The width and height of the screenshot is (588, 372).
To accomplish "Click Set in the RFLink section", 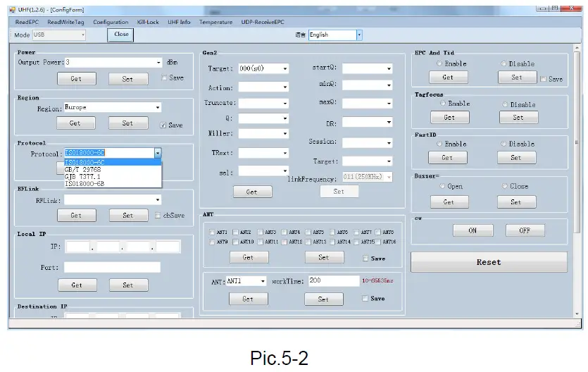I will [128, 216].
